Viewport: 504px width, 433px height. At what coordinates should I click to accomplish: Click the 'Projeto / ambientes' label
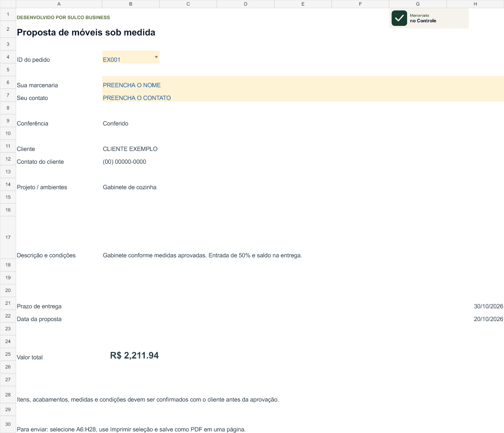[42, 187]
